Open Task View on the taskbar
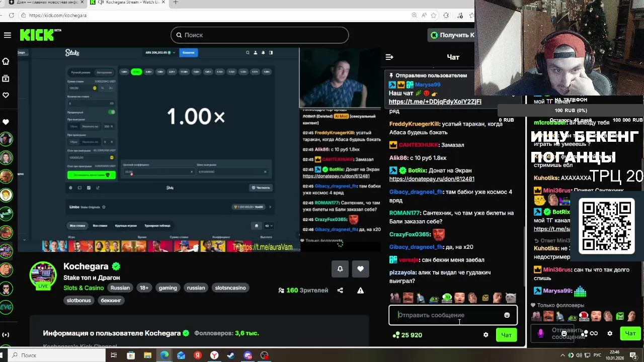 point(114,355)
